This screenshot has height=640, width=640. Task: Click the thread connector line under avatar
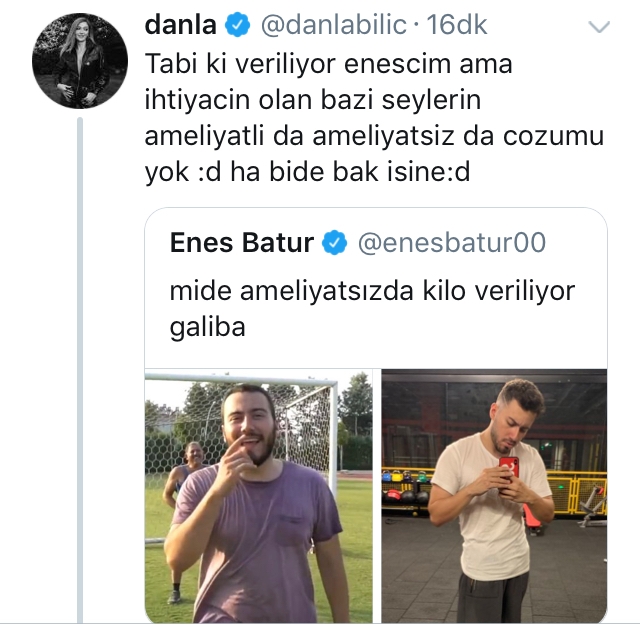(x=80, y=370)
